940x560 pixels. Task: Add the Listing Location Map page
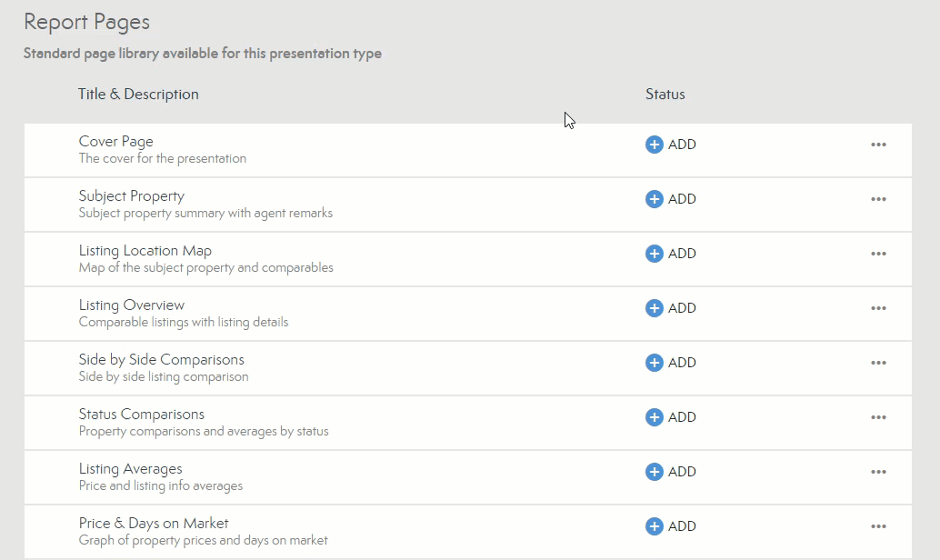(x=670, y=254)
